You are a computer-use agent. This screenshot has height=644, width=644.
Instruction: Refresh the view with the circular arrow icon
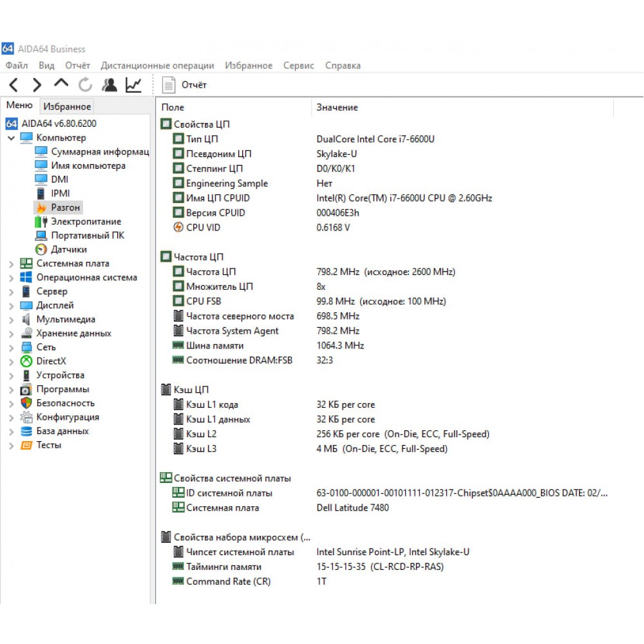point(85,85)
